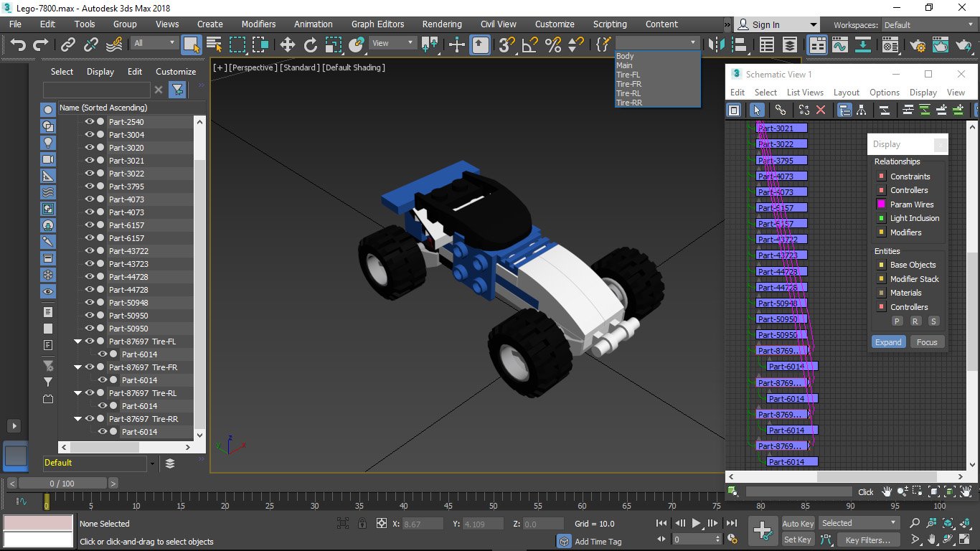Enable Auto Key mode
Viewport: 980px width, 551px height.
(x=797, y=523)
